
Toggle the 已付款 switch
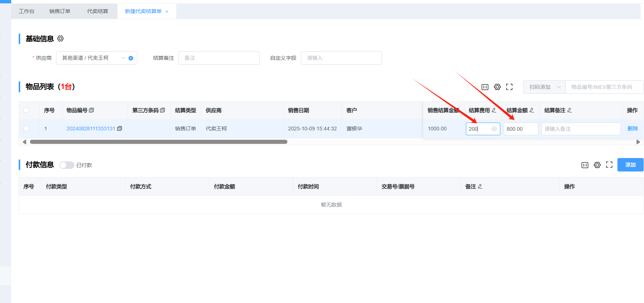pos(67,165)
